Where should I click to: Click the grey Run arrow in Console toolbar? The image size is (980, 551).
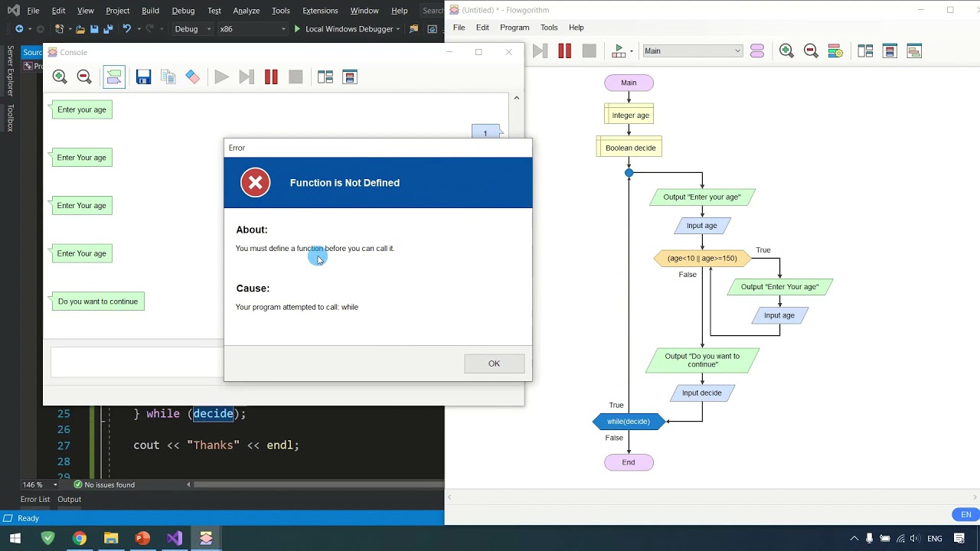(221, 77)
